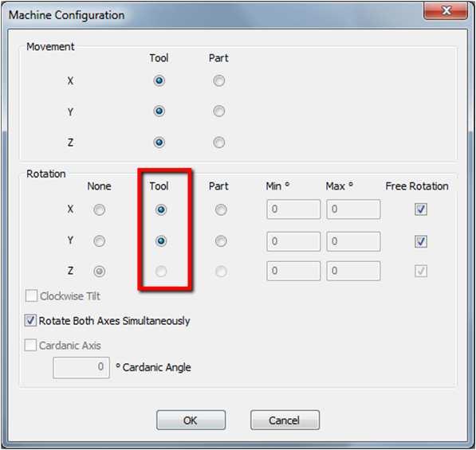Toggle Free Rotation for X axis
This screenshot has height=450, width=476.
click(x=421, y=209)
